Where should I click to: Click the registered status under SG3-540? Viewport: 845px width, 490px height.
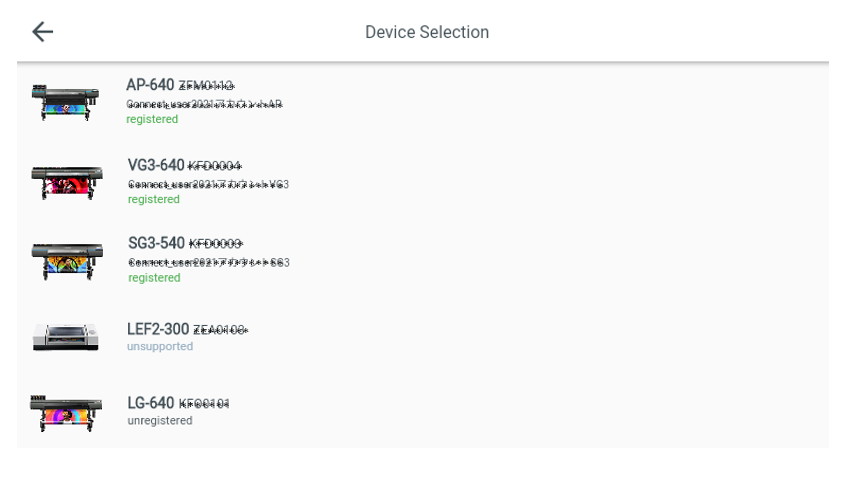(154, 278)
